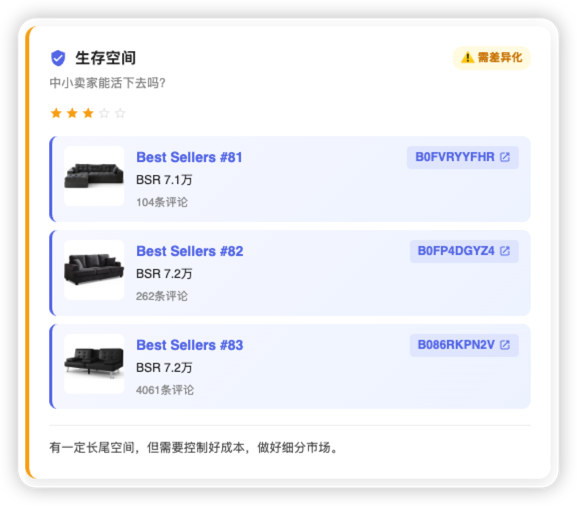Click the fifth empty rating star
Viewport: 577px width, 506px height.
[x=120, y=113]
